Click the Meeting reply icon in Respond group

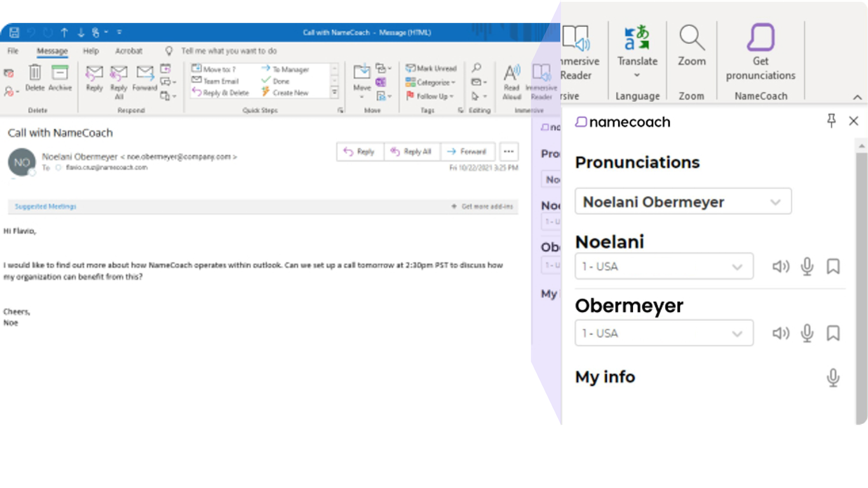click(165, 69)
